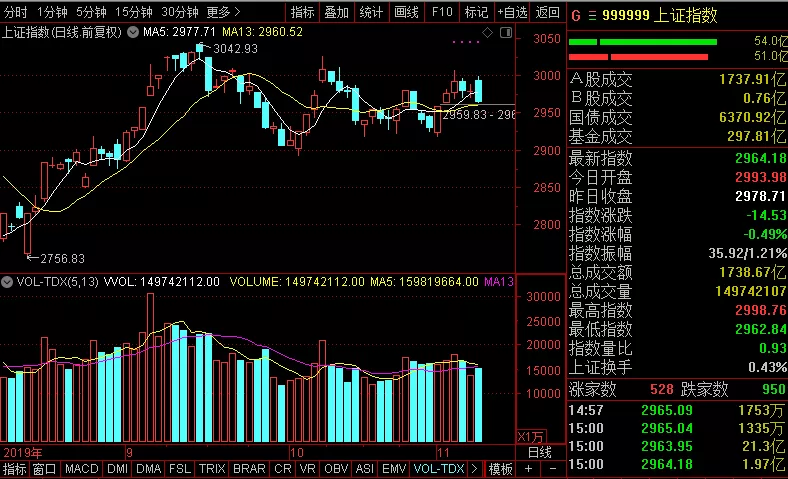Open VOL-TDX indicator settings dropdown

[x=7, y=282]
